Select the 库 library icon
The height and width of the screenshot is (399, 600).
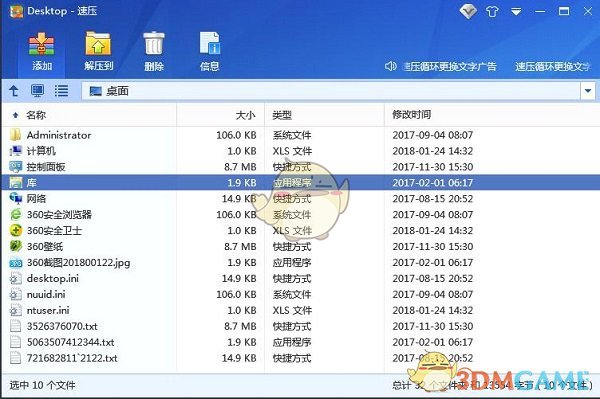(x=16, y=182)
